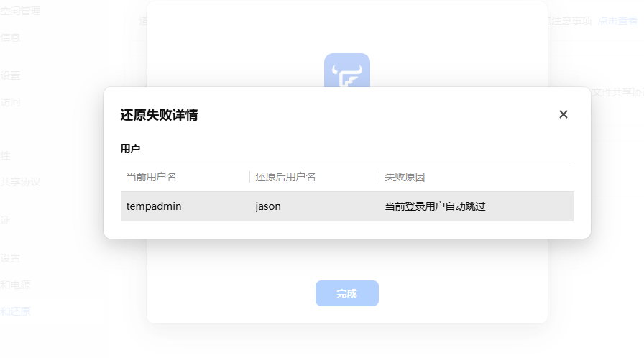Open the 共享协议 sidebar item
This screenshot has height=358, width=644.
(20, 182)
